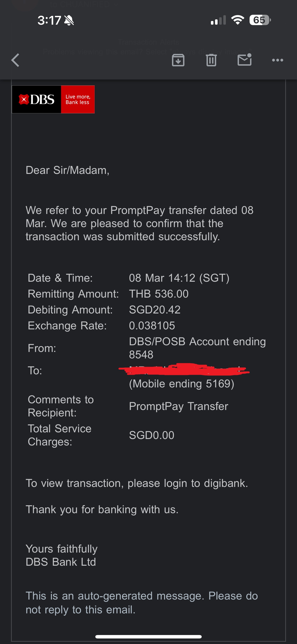The height and width of the screenshot is (644, 297).
Task: Select the SGD20.42 debiting amount text
Action: [155, 310]
